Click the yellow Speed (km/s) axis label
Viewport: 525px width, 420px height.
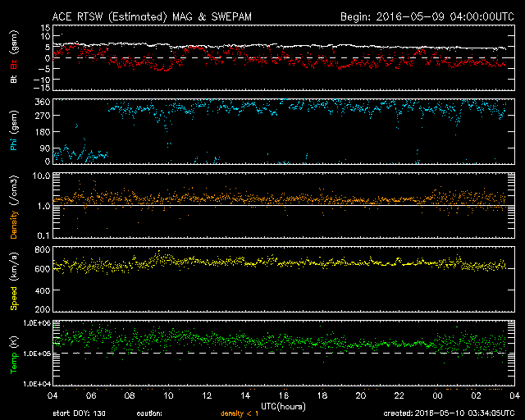coord(14,281)
